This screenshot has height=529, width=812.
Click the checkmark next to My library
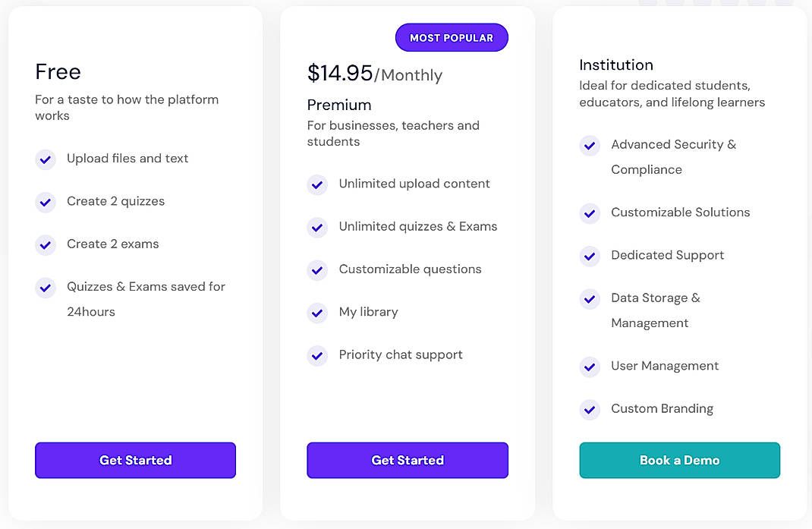tap(317, 313)
